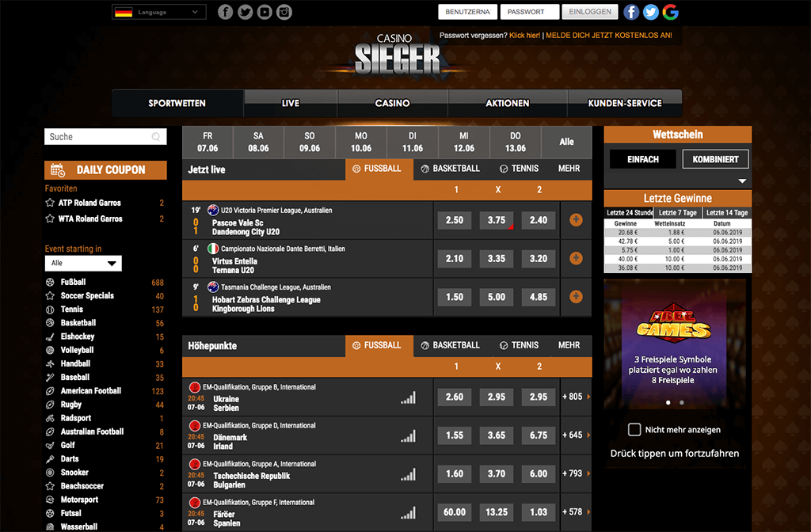Open the LIVE main menu tab
The image size is (811, 532).
coord(291,104)
